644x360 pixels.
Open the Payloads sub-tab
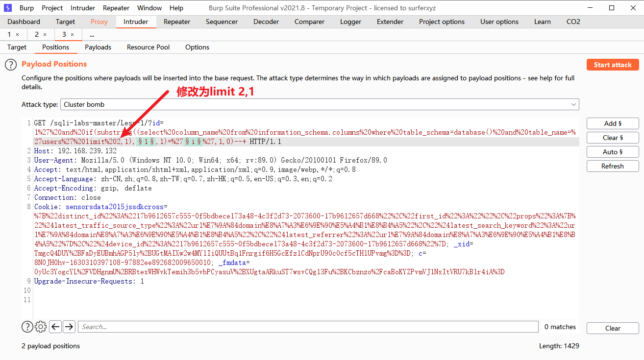click(98, 47)
